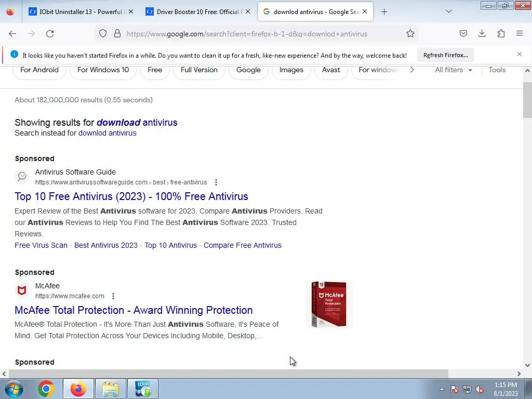The image size is (532, 399).
Task: Click the network tray icon
Action: pos(467,390)
